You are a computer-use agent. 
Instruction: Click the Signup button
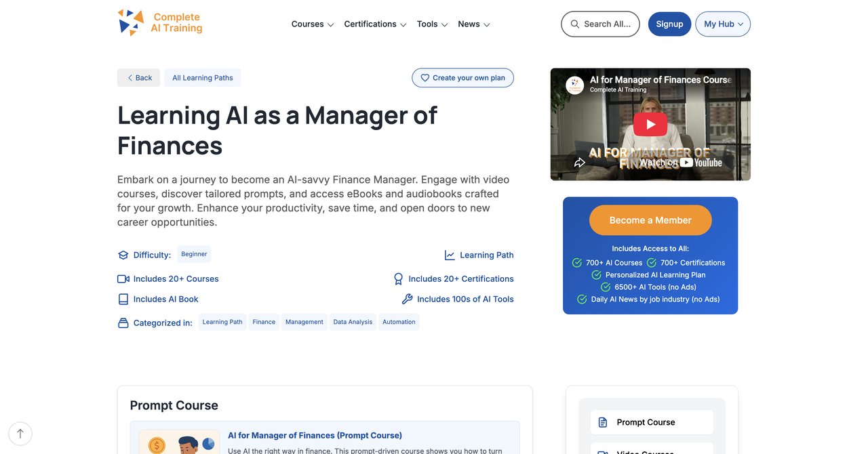(669, 24)
